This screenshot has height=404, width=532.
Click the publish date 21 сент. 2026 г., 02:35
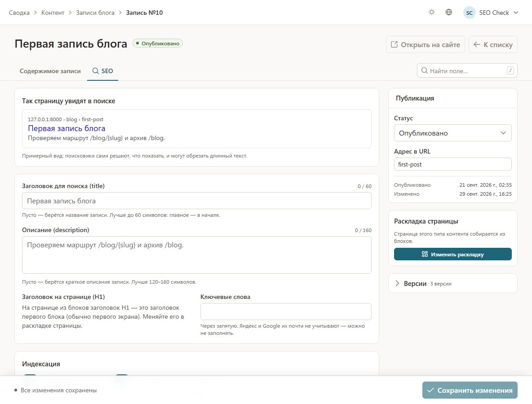pos(486,184)
